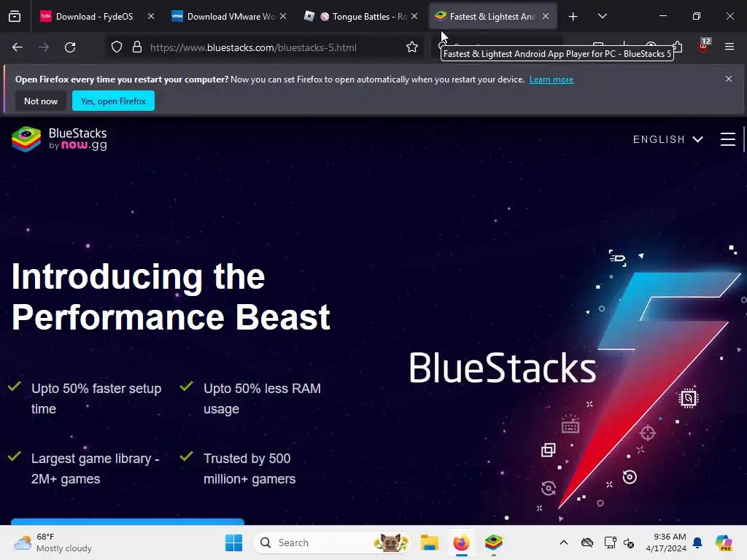Open the Windows Start menu

point(233,542)
